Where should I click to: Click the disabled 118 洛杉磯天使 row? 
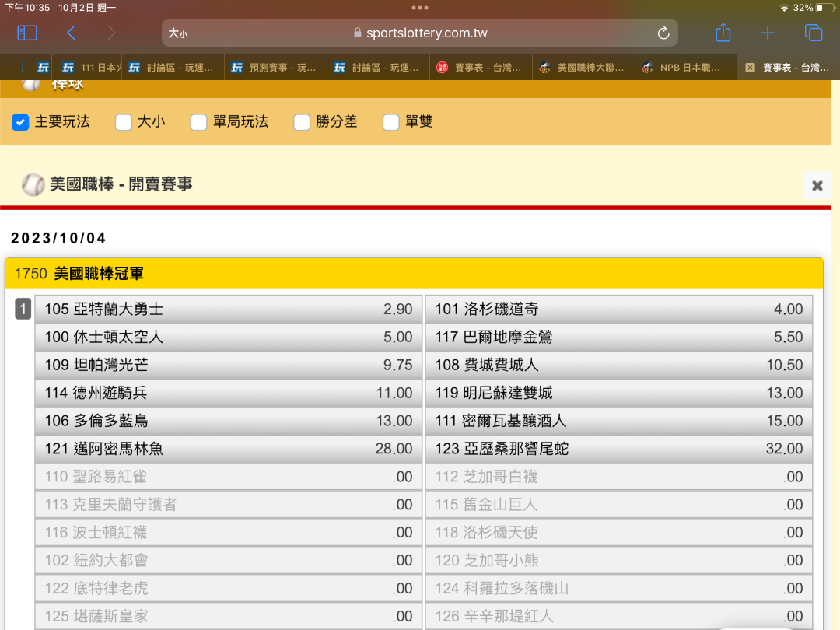coord(619,532)
